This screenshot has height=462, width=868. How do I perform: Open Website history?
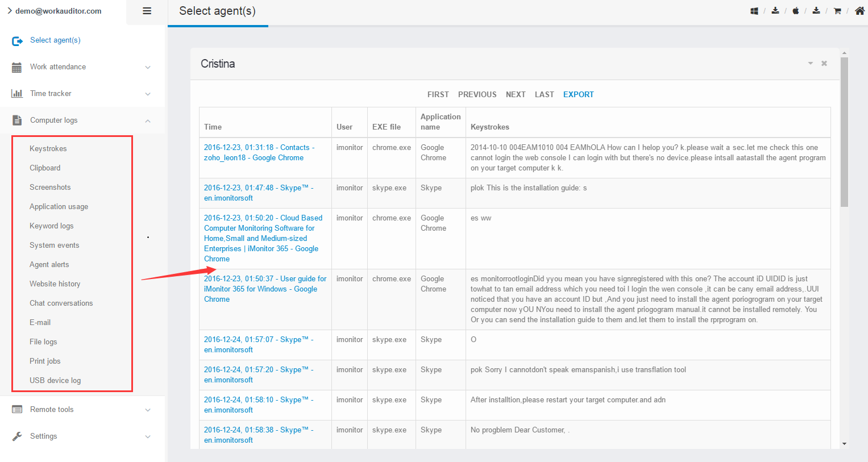(x=55, y=284)
